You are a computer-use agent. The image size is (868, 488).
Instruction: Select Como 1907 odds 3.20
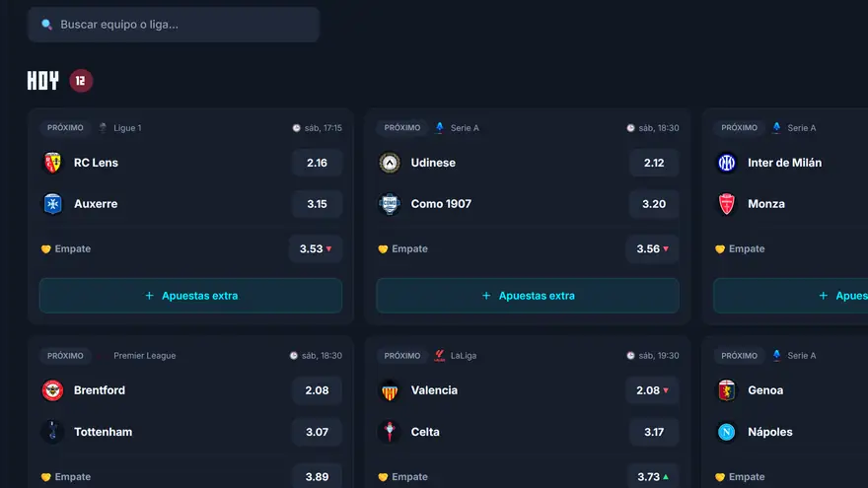pyautogui.click(x=654, y=204)
